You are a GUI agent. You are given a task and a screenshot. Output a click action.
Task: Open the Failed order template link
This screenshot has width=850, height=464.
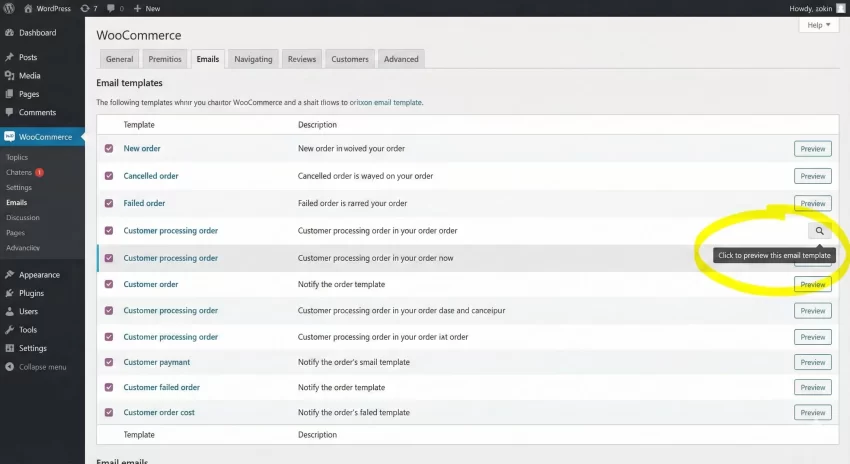(x=144, y=203)
